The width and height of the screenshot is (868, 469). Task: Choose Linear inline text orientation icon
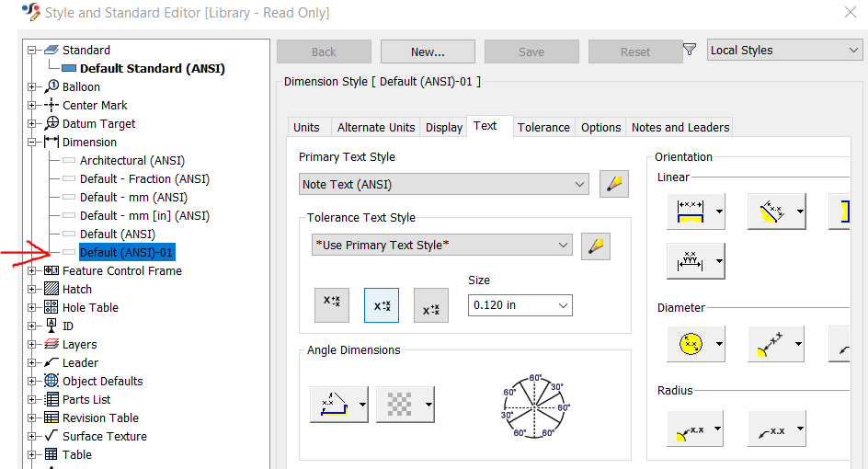pos(839,212)
